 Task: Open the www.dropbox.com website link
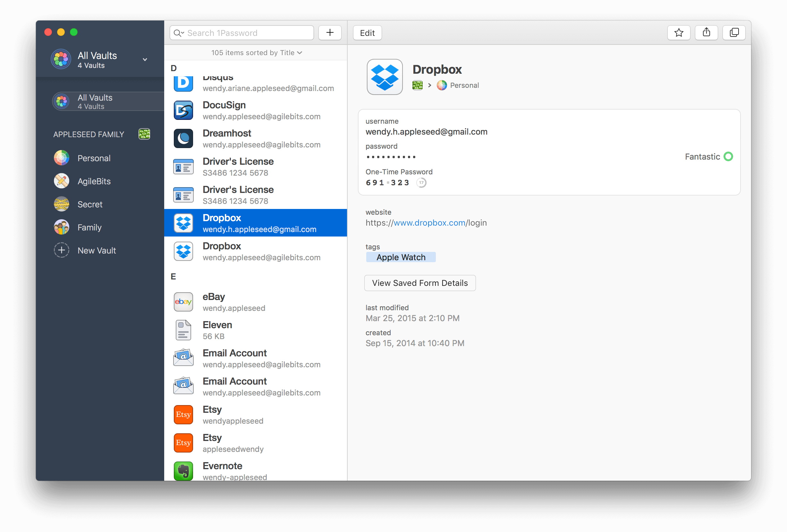(429, 223)
